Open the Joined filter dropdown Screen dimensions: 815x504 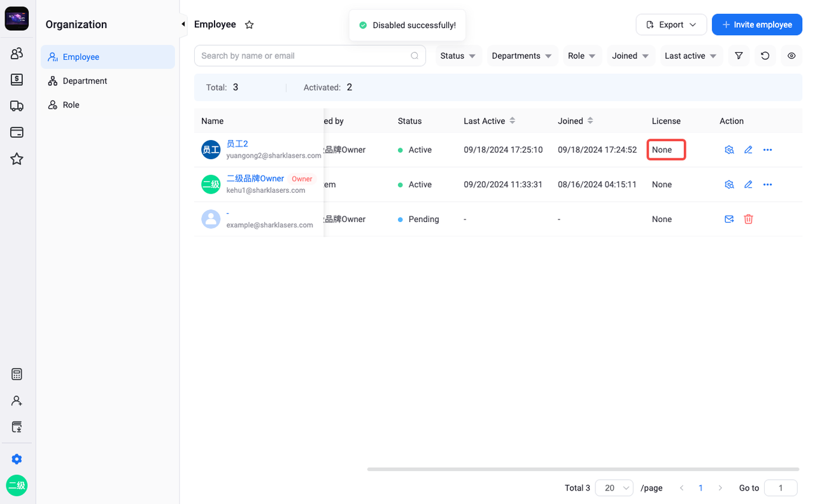coord(631,56)
